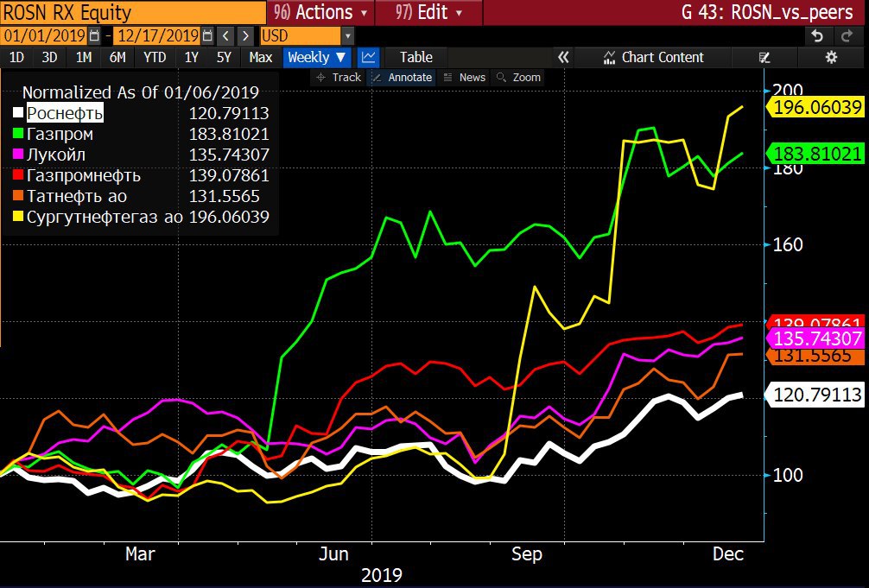This screenshot has width=869, height=588.
Task: Collapse the panel with the double chevron icon
Action: 563,57
